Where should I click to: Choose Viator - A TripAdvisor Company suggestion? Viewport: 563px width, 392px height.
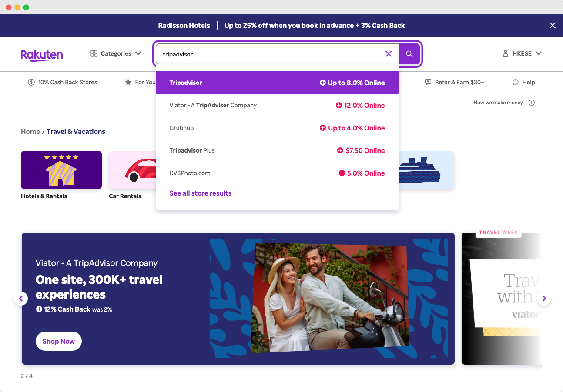277,105
